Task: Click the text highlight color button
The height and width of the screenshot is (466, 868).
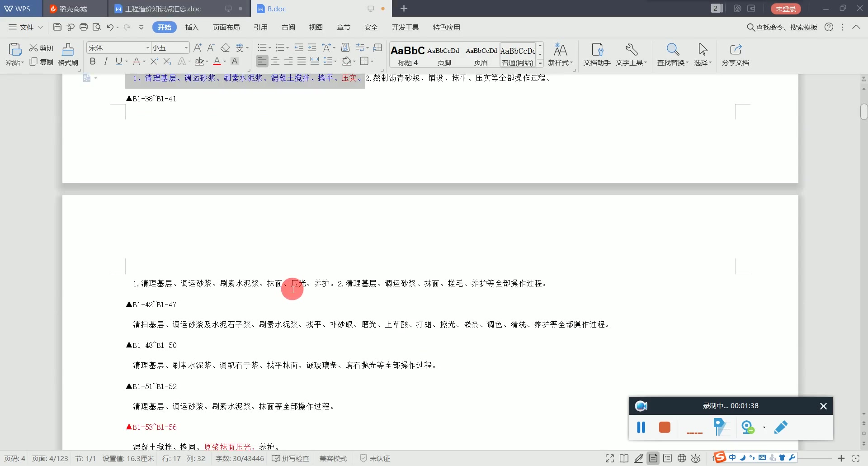Action: point(199,61)
